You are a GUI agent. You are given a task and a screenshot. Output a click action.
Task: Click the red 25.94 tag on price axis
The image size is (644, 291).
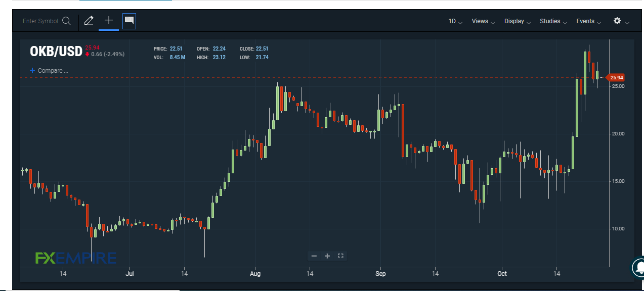pos(616,78)
